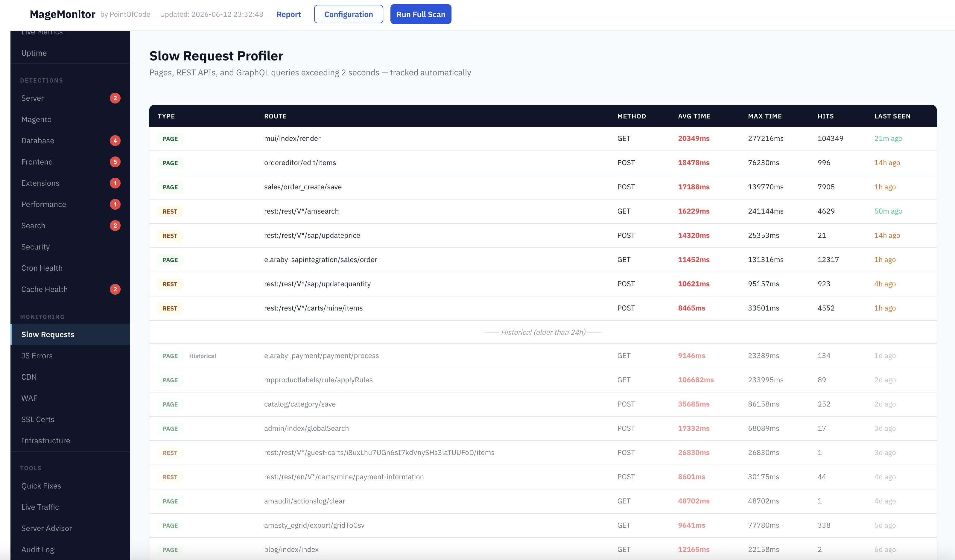Open JS Errors monitoring
Viewport: 955px width, 560px height.
tap(71, 355)
